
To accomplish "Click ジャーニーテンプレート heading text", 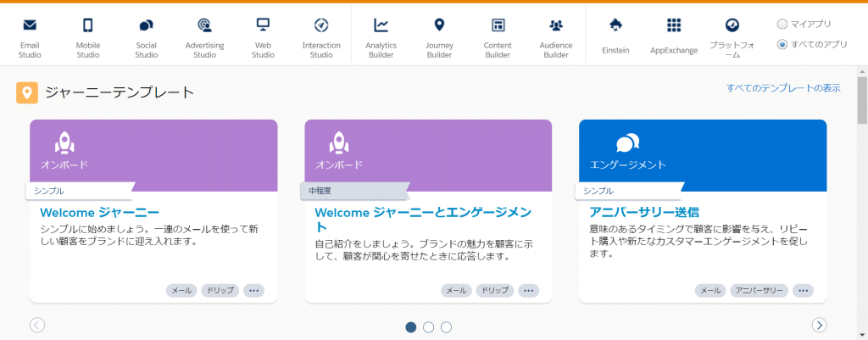I will click(x=120, y=92).
